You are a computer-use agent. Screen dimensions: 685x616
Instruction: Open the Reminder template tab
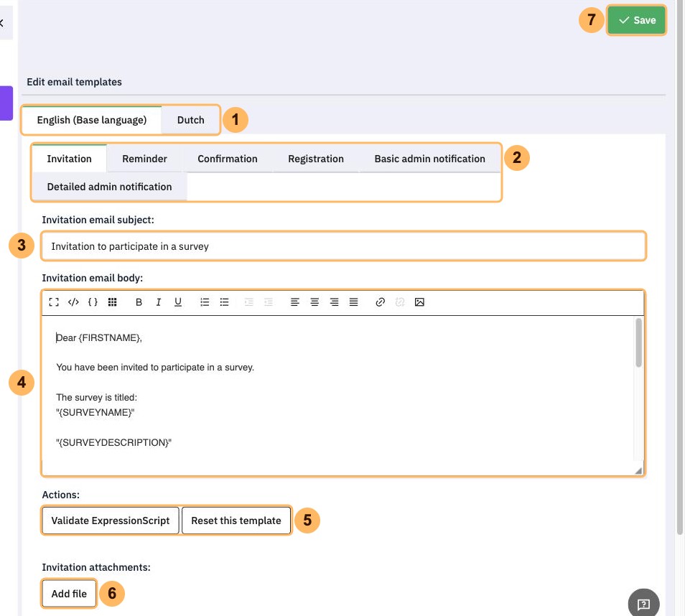(144, 159)
